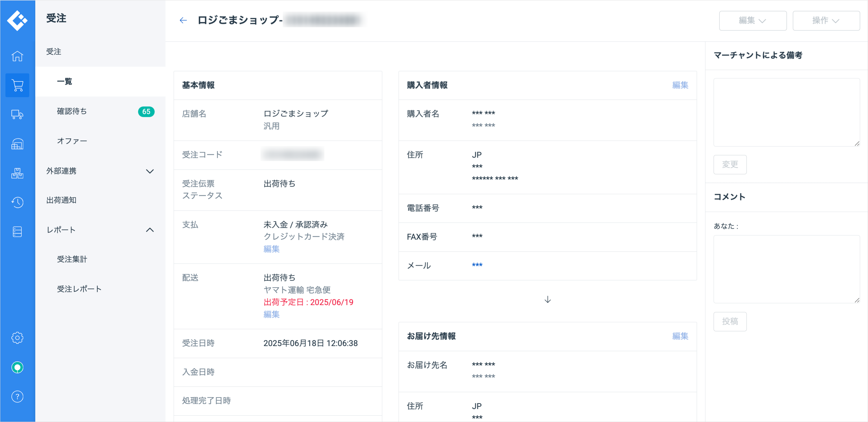Screen dimensions: 868x422
Task: Open the settings gear icon
Action: (x=17, y=338)
